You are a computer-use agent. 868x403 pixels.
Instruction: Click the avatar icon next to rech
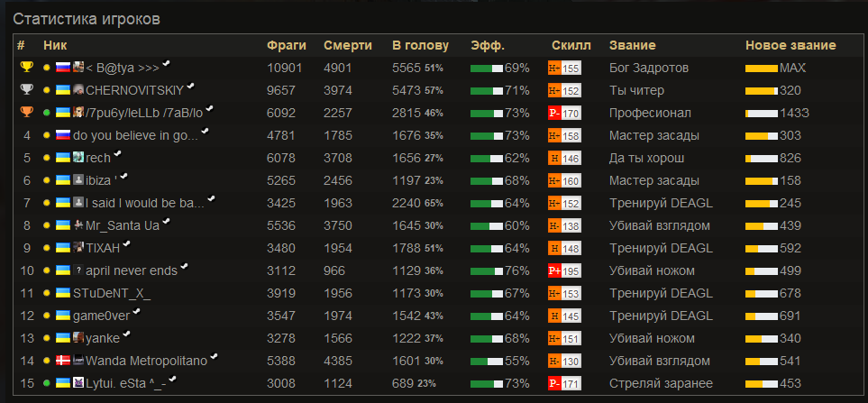coord(78,158)
